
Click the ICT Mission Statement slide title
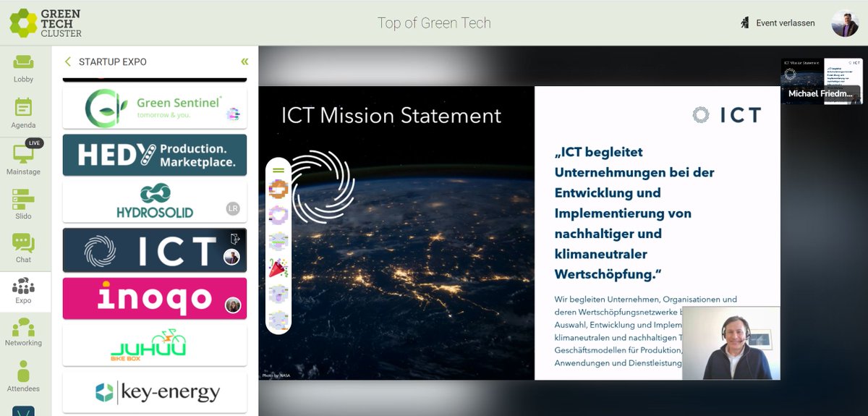click(x=391, y=115)
